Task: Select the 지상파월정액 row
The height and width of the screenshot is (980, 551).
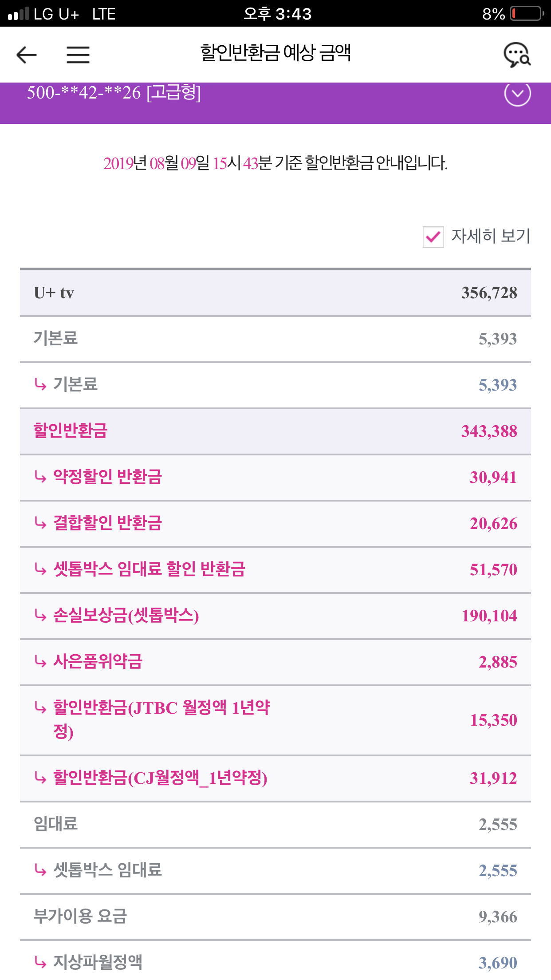Action: (275, 962)
